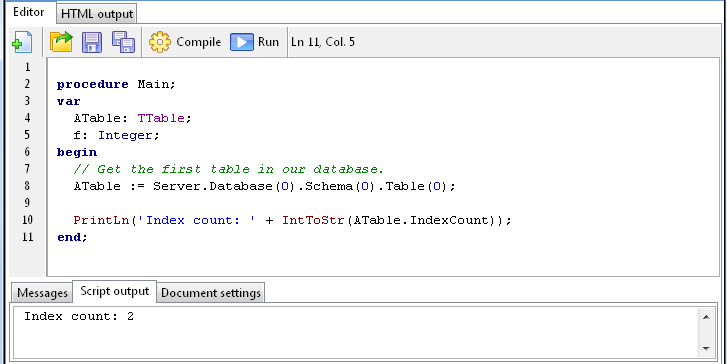This screenshot has width=727, height=364.
Task: Click 'ATable: TTable;' declaration line
Action: click(132, 118)
